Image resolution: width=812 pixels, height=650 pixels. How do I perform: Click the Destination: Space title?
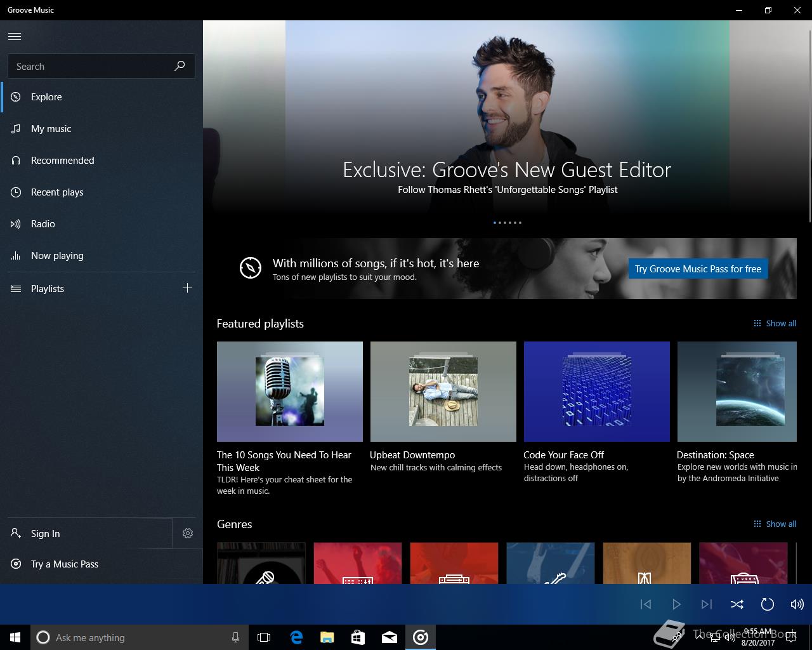[x=716, y=455]
